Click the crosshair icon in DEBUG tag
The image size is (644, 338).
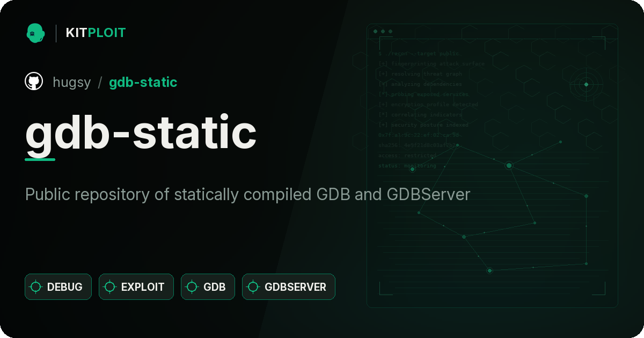[36, 287]
